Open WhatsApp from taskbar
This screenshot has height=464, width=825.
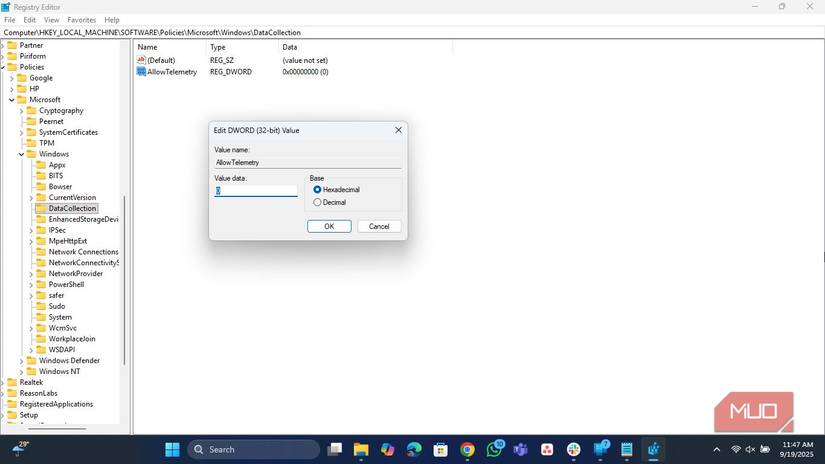494,449
